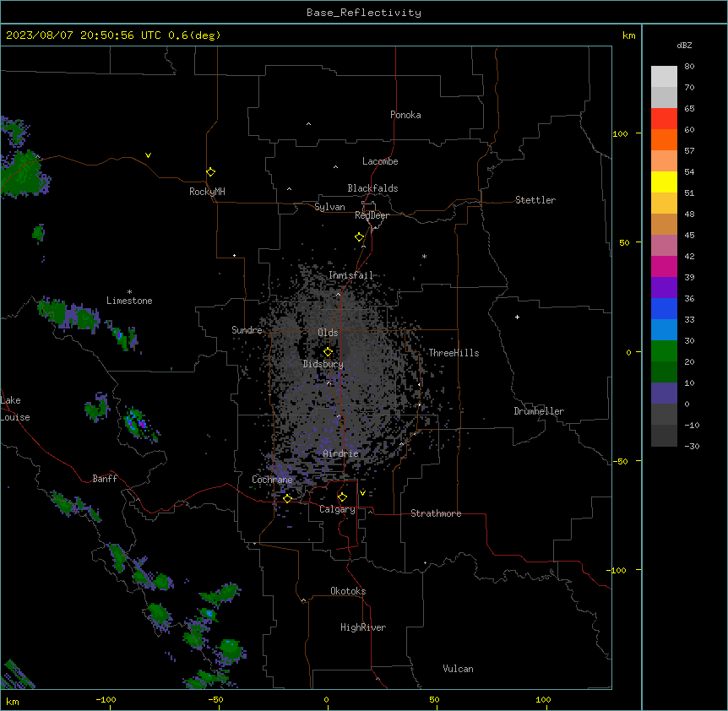
Task: Click the yellow V marker east of Calgary
Action: [x=362, y=493]
